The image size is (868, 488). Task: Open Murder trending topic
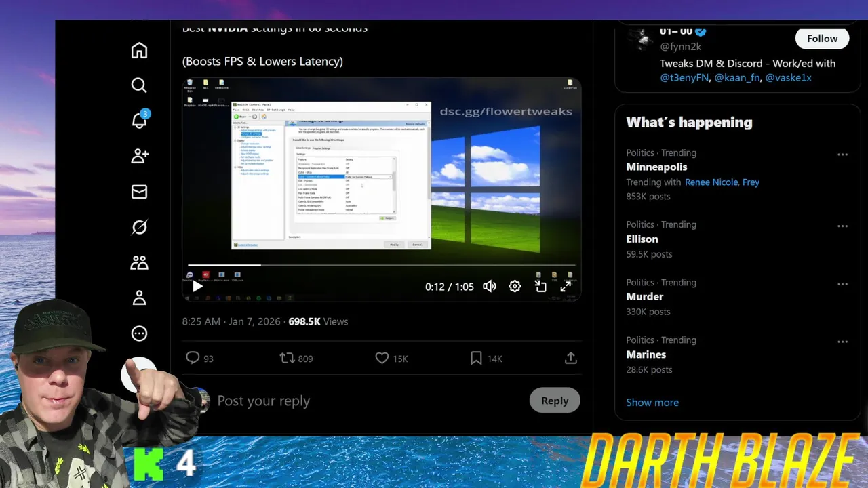pos(645,296)
